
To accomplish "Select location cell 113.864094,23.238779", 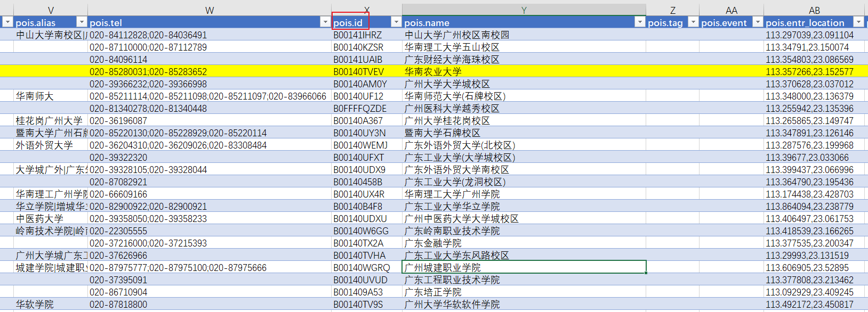I will 814,206.
